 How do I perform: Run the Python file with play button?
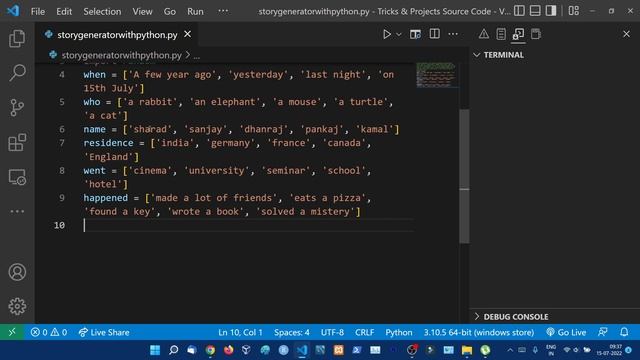(x=387, y=34)
